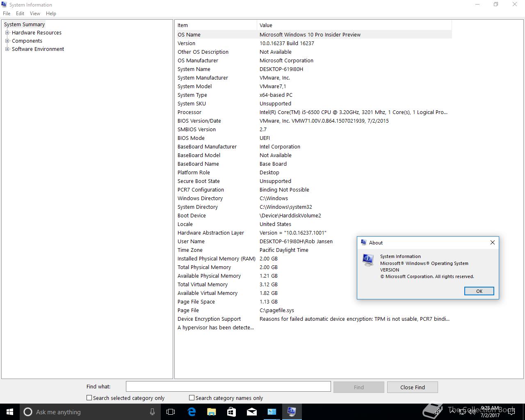Click the Find button

coord(359,387)
